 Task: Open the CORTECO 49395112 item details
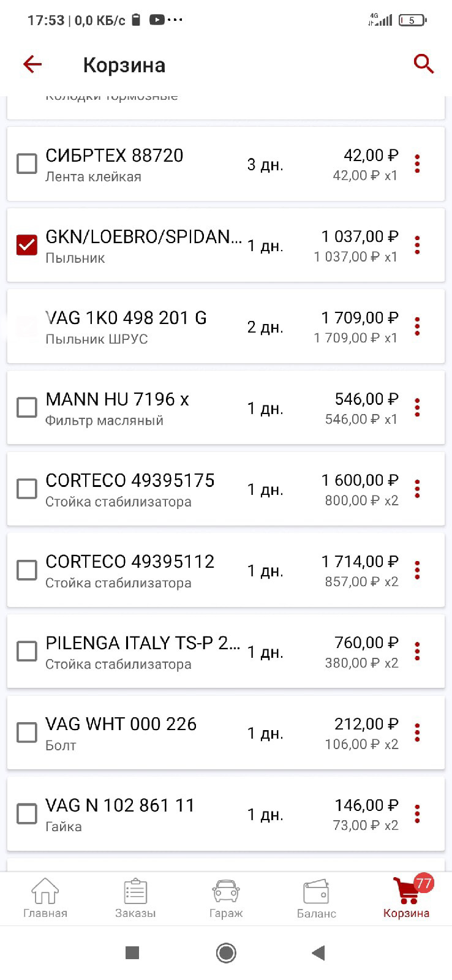130,570
